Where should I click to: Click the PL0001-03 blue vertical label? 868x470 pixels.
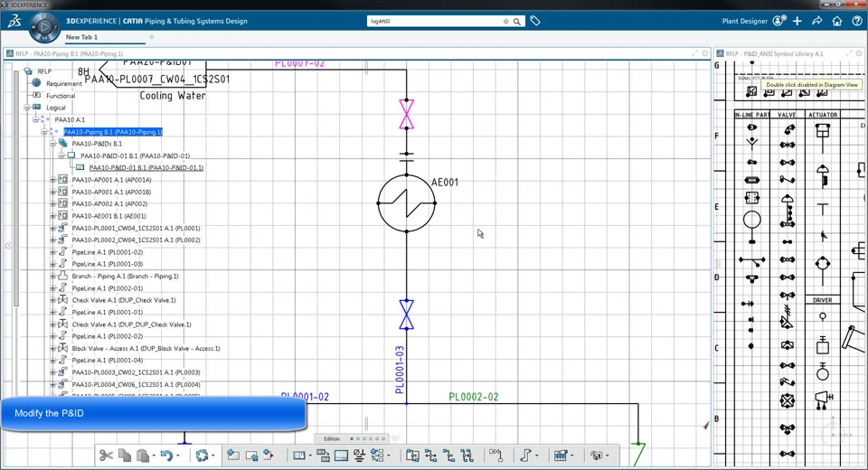pyautogui.click(x=400, y=370)
